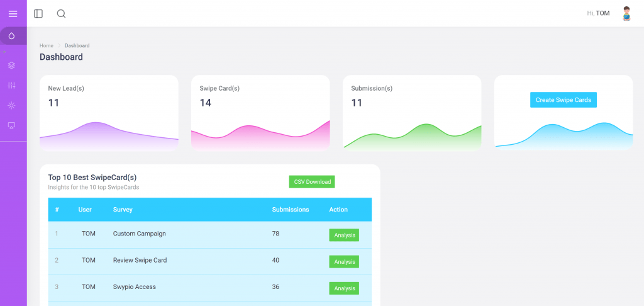This screenshot has height=306, width=644.
Task: Open the monitor screen icon in sidebar
Action: coord(11,125)
